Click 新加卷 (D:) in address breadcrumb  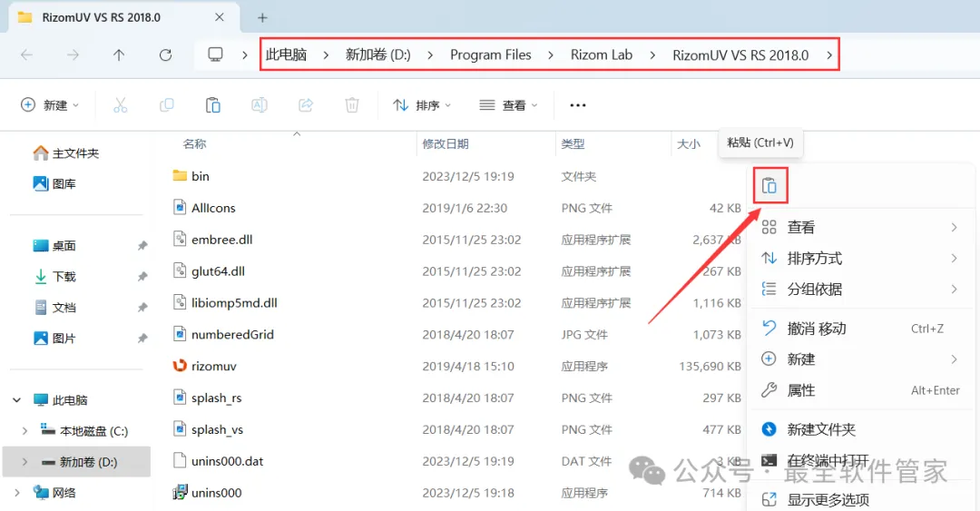(378, 55)
